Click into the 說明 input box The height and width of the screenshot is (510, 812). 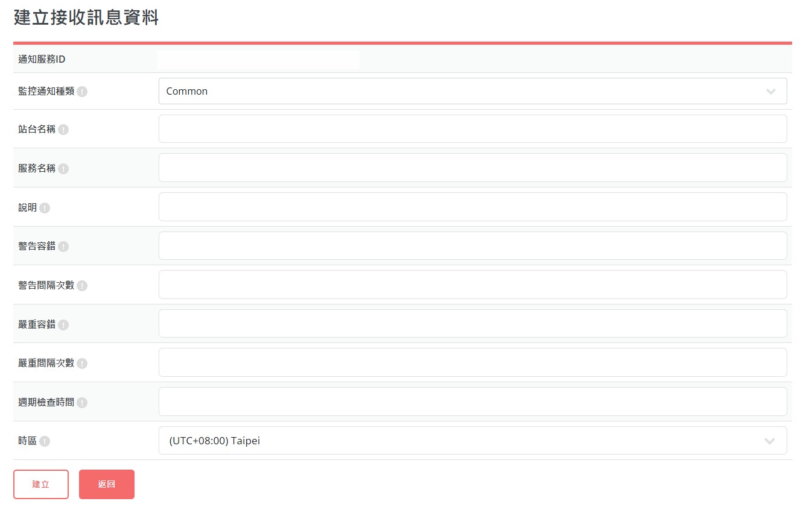pyautogui.click(x=472, y=207)
